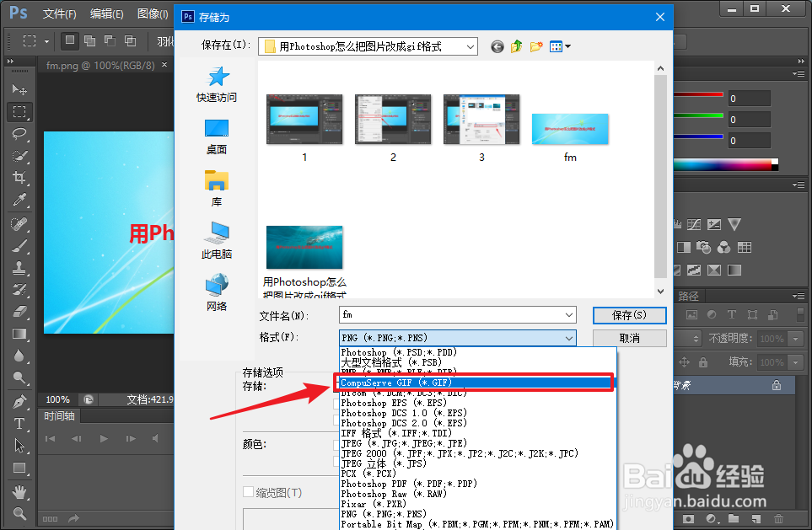The image size is (812, 530).
Task: Adjust the red color slider
Action: 698,94
